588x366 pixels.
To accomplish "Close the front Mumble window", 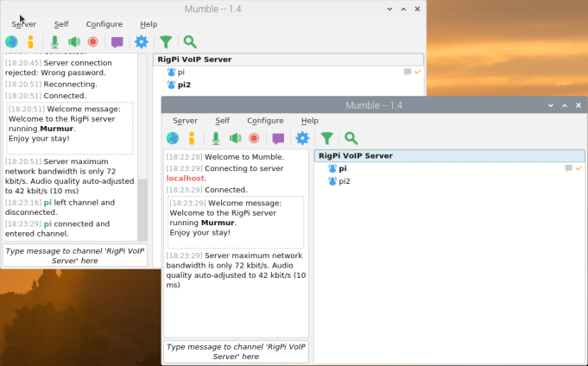I will 579,105.
